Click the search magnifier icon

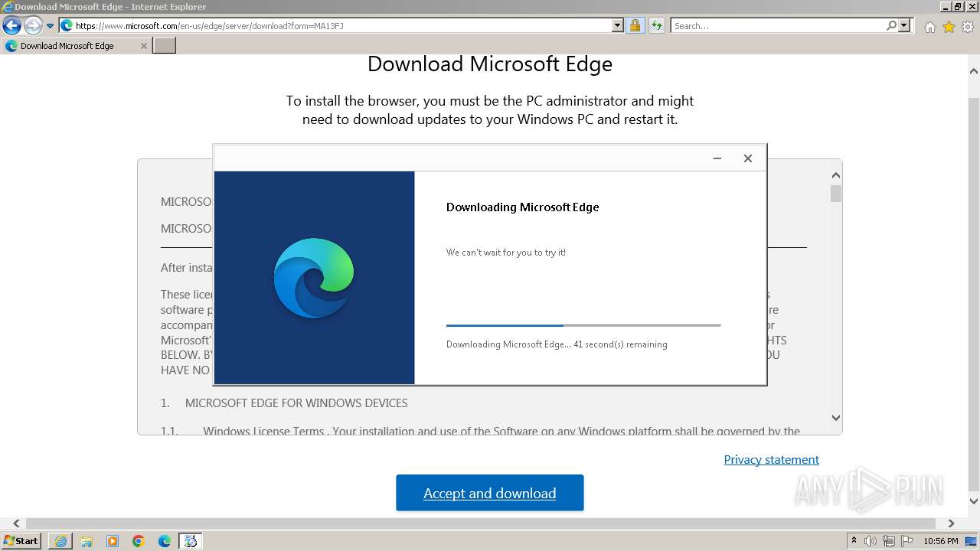891,26
